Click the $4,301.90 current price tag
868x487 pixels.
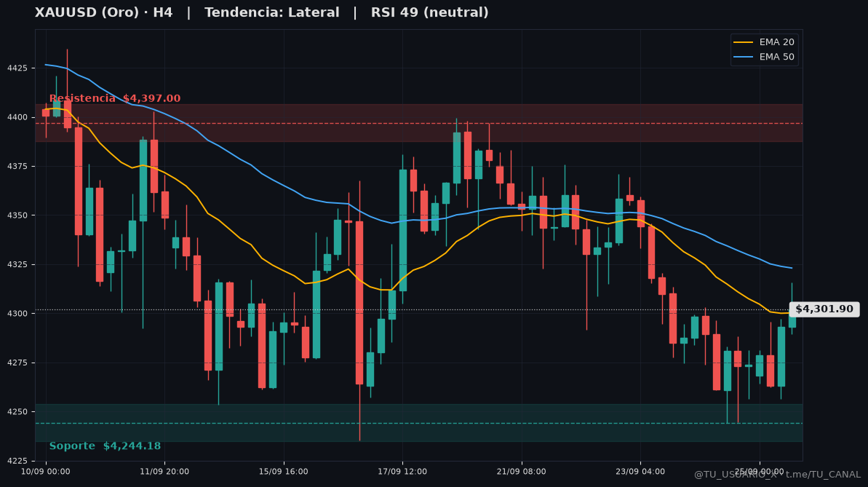tap(824, 309)
